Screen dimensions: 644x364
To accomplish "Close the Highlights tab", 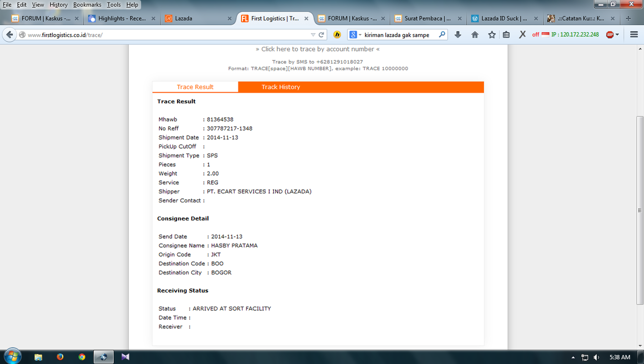I will pos(153,19).
